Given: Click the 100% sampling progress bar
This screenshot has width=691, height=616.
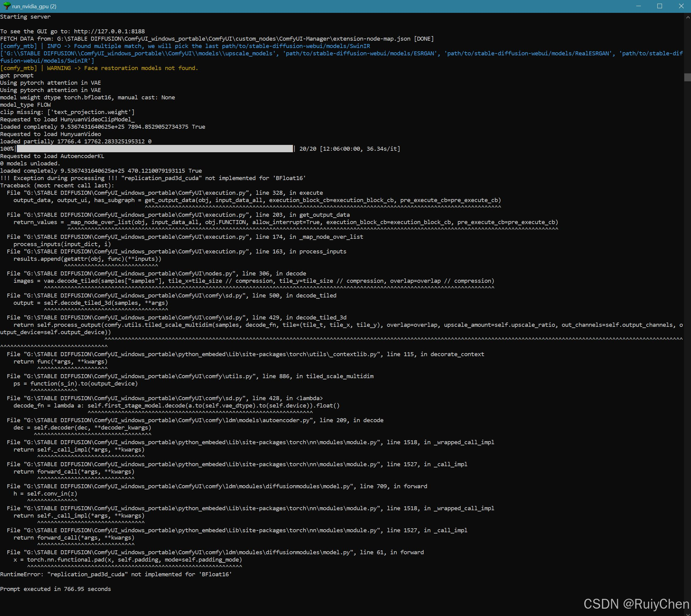Looking at the screenshot, I should click(x=155, y=149).
